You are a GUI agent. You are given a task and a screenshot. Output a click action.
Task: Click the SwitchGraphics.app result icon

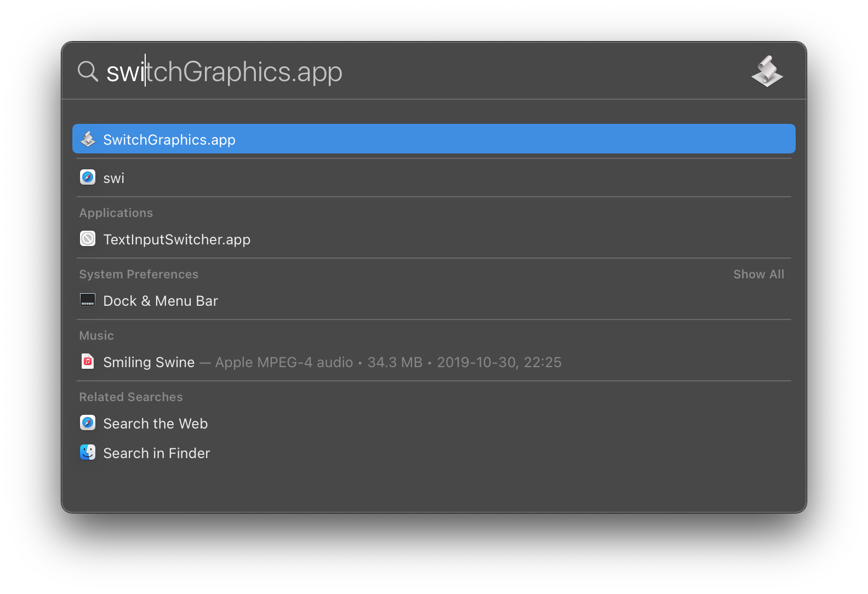click(x=88, y=139)
